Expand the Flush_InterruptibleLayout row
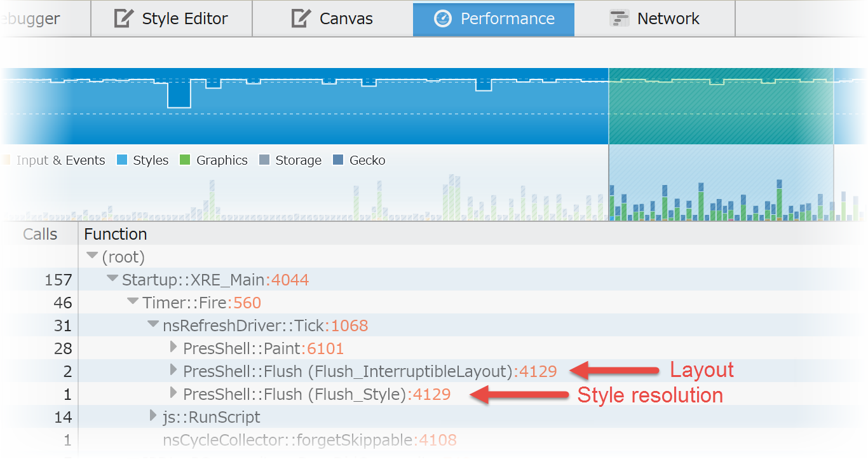This screenshot has height=459, width=868. 173,370
